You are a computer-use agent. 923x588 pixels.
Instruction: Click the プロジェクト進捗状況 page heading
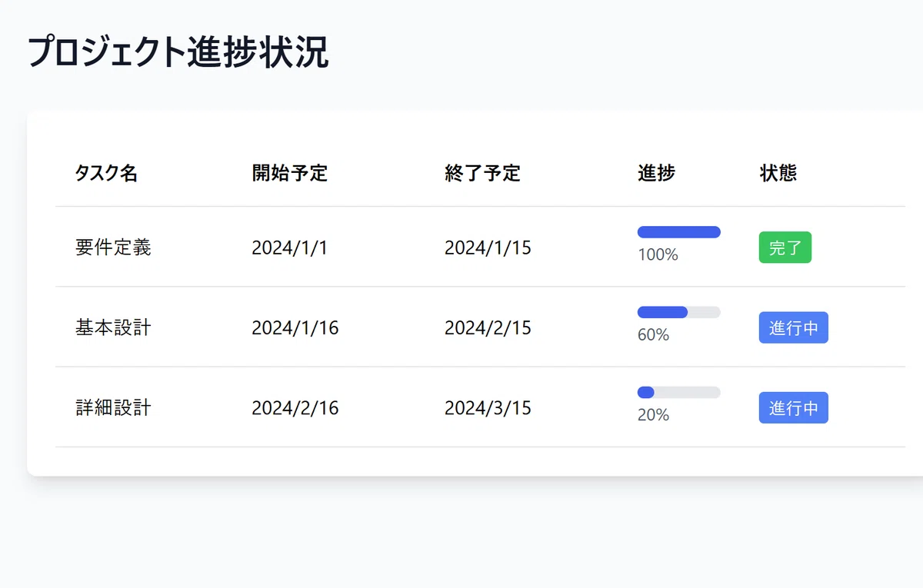click(178, 53)
